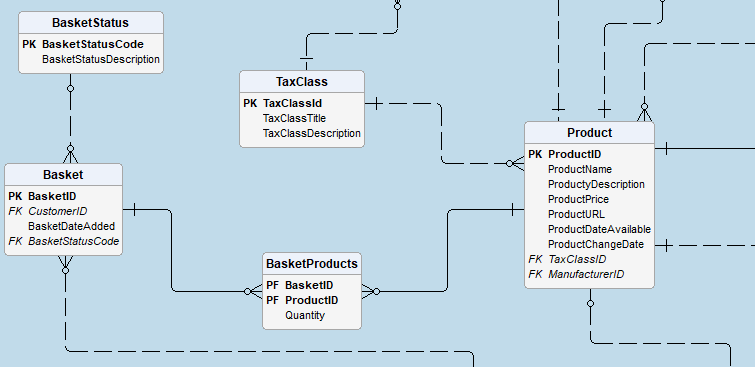
Task: Select the Basket entity header
Action: pos(63,175)
